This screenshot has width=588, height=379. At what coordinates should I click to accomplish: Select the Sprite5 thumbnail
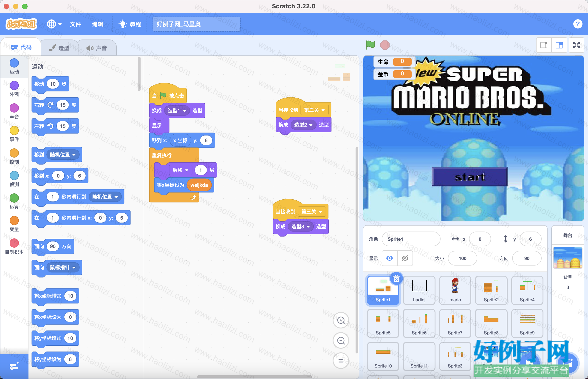click(383, 323)
